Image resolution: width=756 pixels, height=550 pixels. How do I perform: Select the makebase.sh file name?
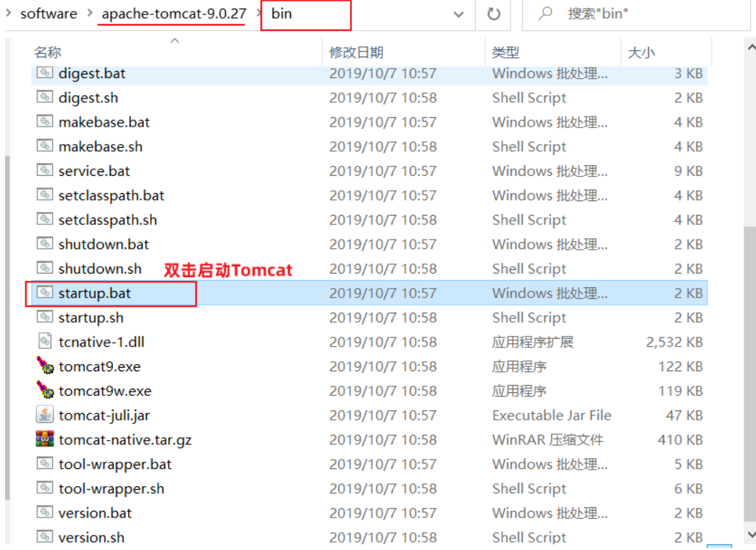click(100, 146)
